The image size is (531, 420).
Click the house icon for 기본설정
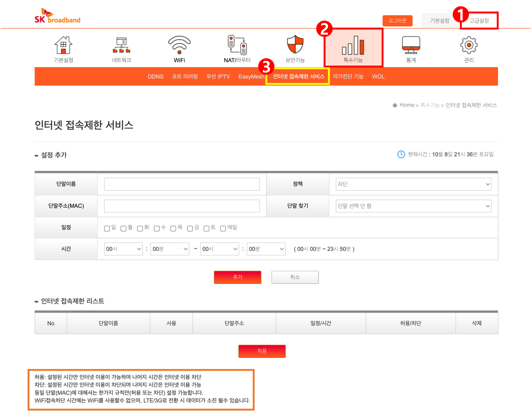(64, 46)
